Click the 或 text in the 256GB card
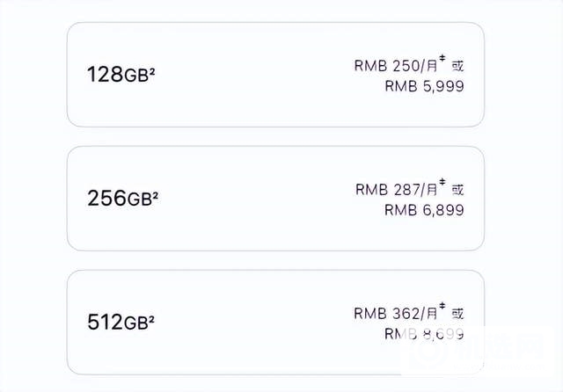Viewport: 563px width, 392px height. pyautogui.click(x=457, y=189)
